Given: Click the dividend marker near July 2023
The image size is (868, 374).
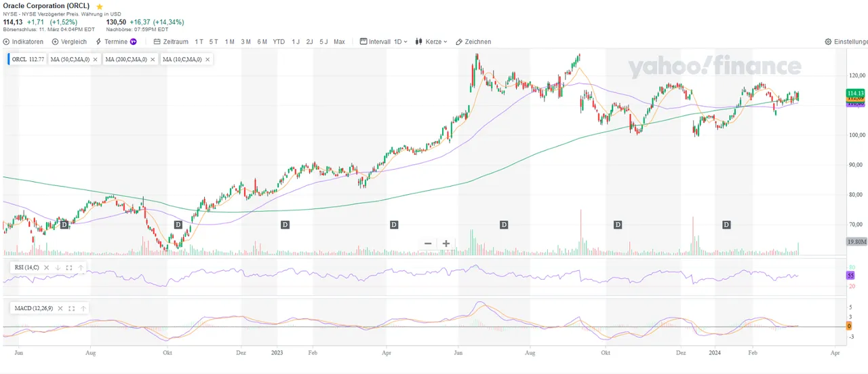Looking at the screenshot, I should 504,224.
